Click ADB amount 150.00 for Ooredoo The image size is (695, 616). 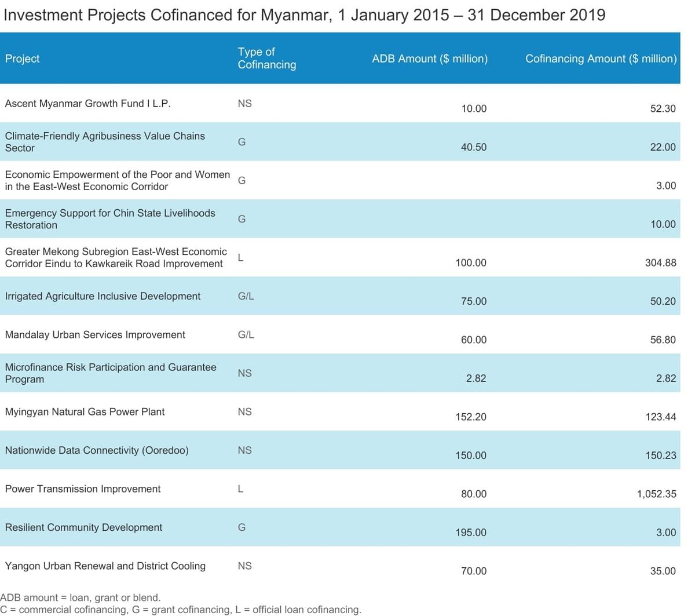(471, 455)
